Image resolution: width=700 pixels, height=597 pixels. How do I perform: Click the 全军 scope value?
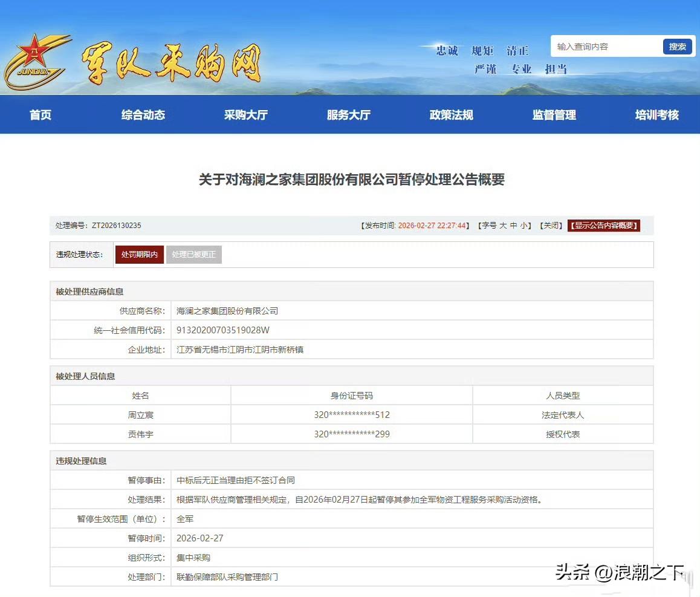point(185,519)
